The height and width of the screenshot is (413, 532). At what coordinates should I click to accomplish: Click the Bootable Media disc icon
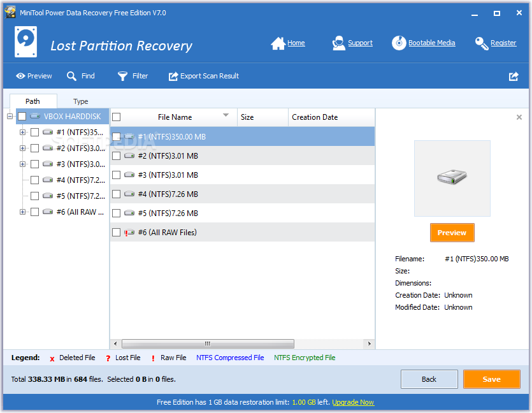point(399,43)
